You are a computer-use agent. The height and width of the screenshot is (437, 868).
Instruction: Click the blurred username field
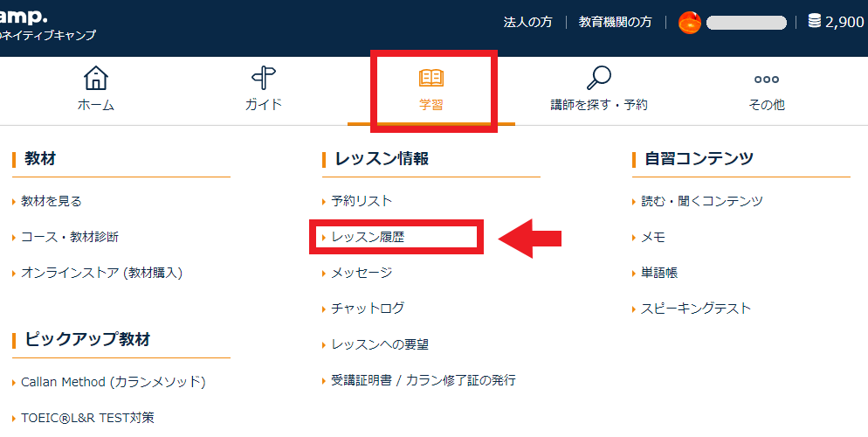click(x=747, y=23)
